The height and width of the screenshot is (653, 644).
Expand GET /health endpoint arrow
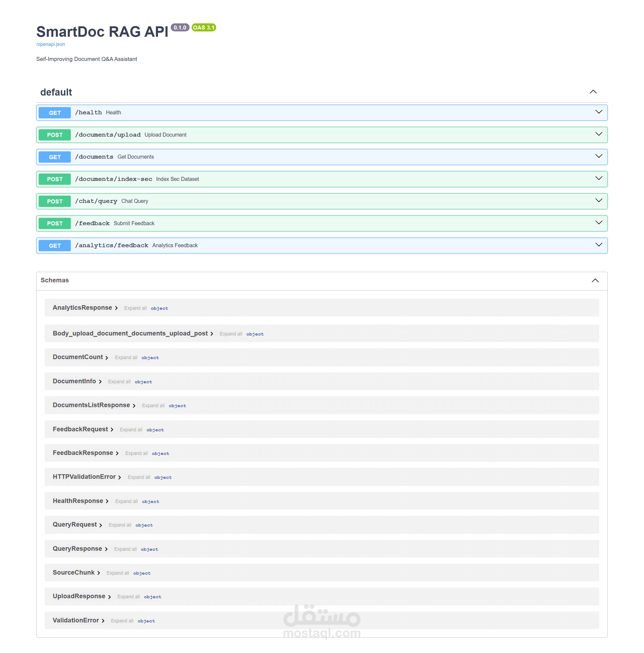pos(599,112)
